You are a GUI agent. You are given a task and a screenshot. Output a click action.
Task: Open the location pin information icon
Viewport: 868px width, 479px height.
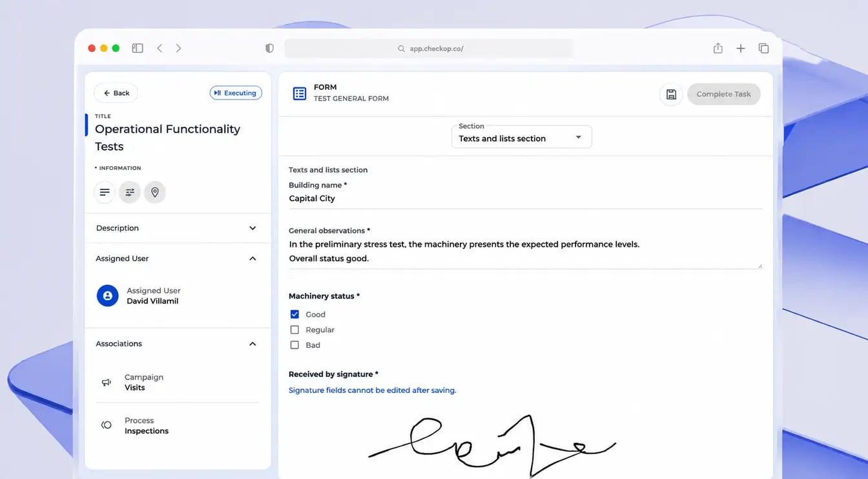[x=155, y=192]
